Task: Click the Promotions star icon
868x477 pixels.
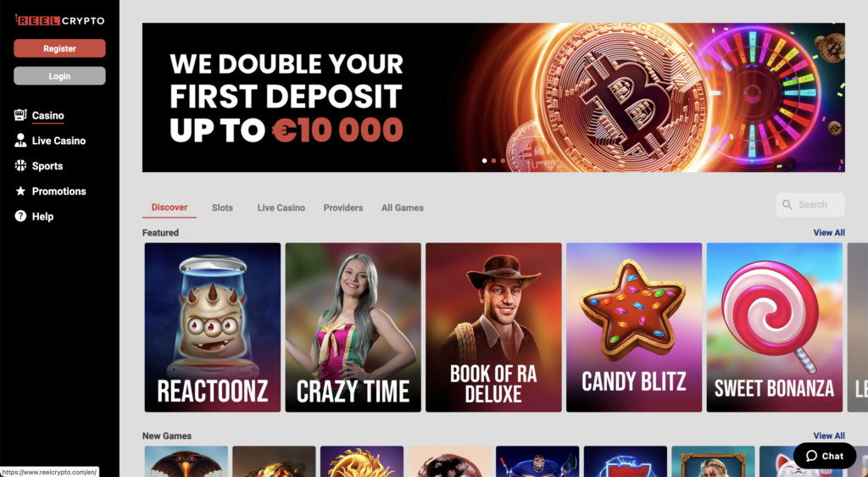Action: tap(20, 191)
